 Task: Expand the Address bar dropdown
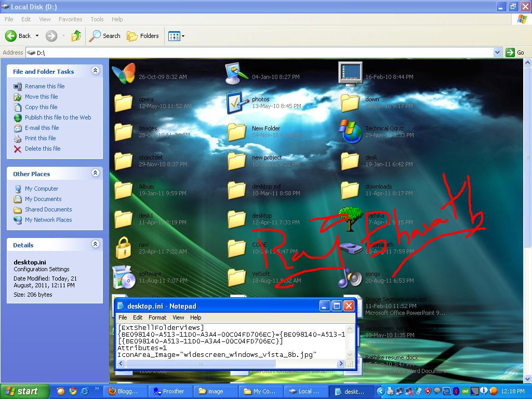pyautogui.click(x=497, y=52)
